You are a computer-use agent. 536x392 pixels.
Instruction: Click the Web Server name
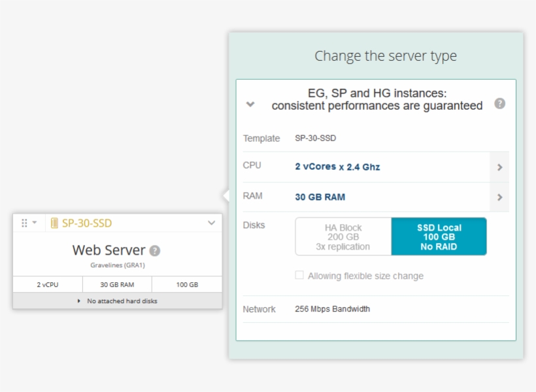(109, 250)
